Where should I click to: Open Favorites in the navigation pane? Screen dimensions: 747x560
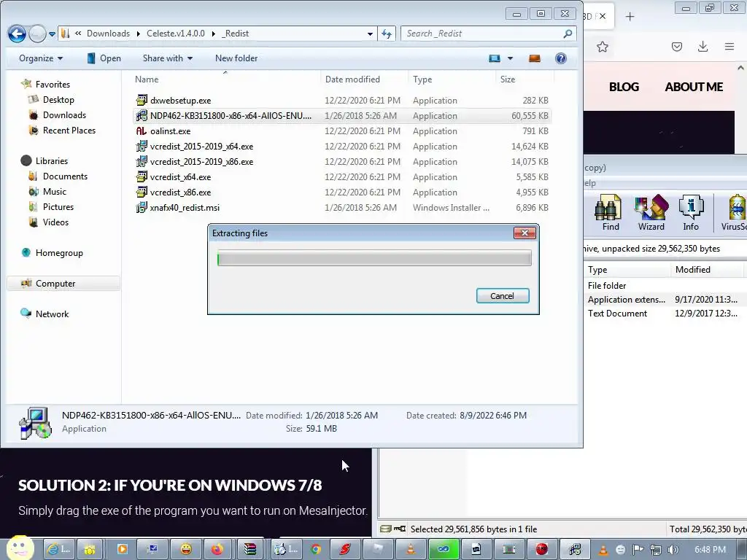point(53,85)
